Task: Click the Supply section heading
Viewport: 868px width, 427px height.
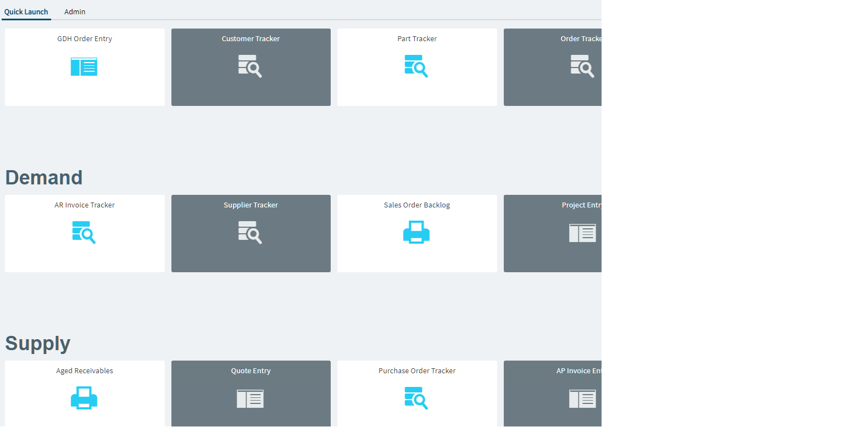Action: point(38,344)
